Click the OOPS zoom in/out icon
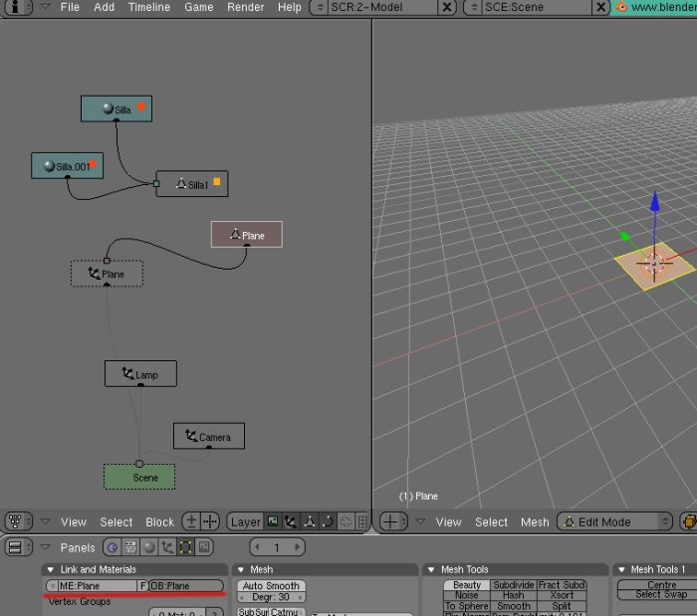Viewport: 697px width, 616px height. point(191,521)
